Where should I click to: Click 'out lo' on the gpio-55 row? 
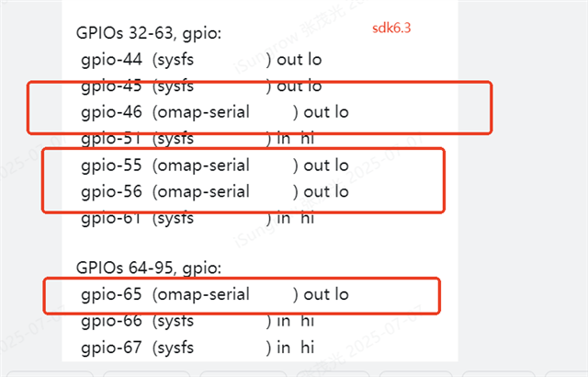pyautogui.click(x=326, y=166)
